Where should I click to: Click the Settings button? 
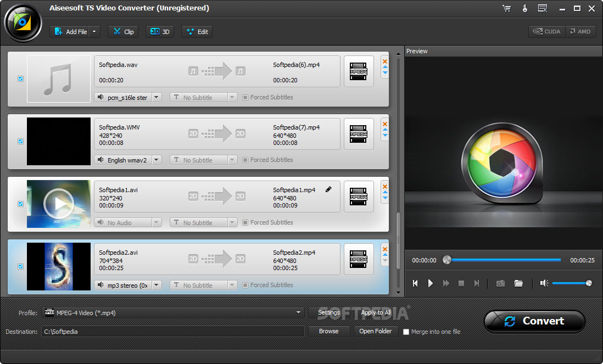click(x=329, y=312)
